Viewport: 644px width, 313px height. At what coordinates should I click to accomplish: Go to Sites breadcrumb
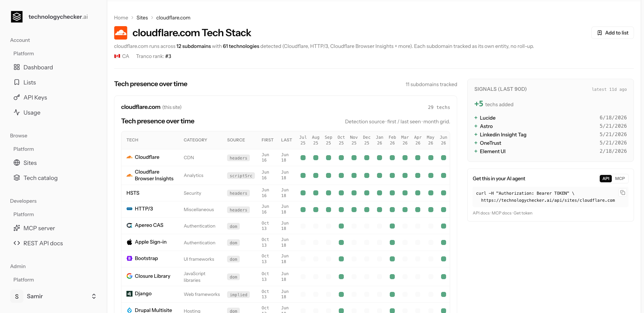pos(142,18)
